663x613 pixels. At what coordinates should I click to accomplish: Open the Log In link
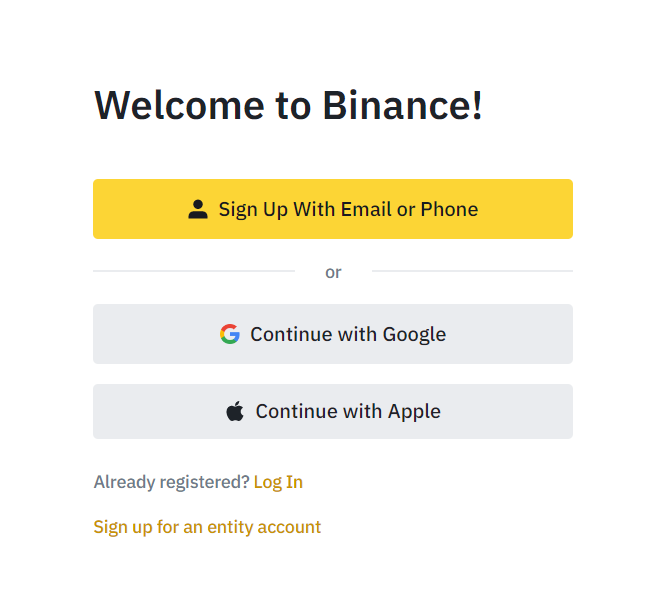pyautogui.click(x=278, y=482)
